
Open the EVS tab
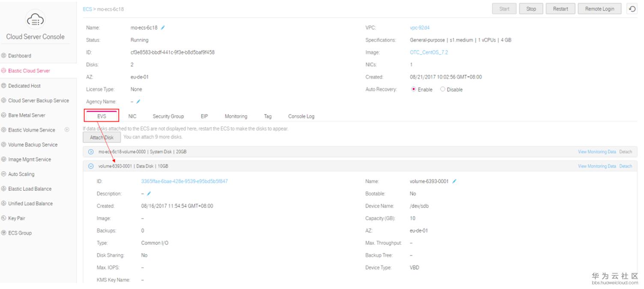[x=101, y=116]
